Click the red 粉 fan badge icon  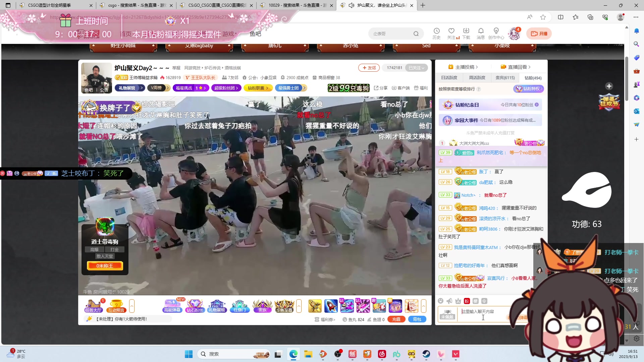(x=467, y=301)
